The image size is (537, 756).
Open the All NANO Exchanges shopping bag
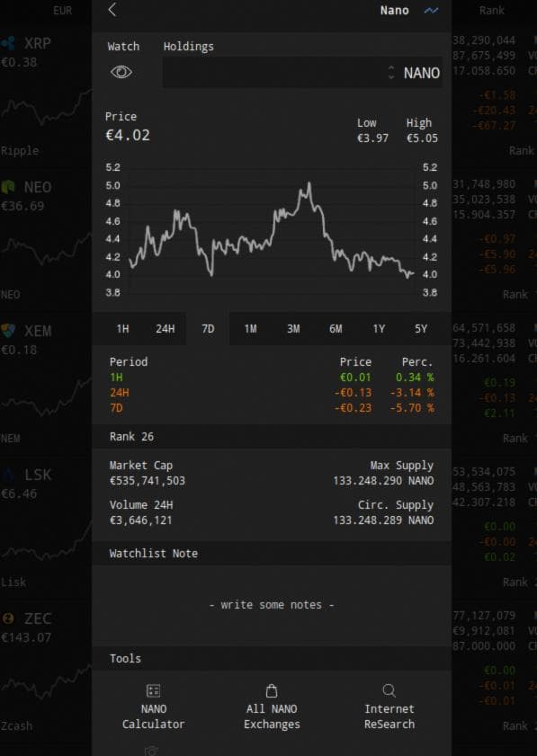tap(272, 707)
